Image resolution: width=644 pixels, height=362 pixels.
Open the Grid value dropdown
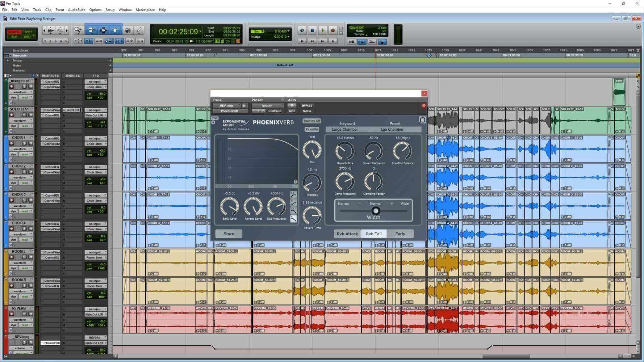pos(288,31)
